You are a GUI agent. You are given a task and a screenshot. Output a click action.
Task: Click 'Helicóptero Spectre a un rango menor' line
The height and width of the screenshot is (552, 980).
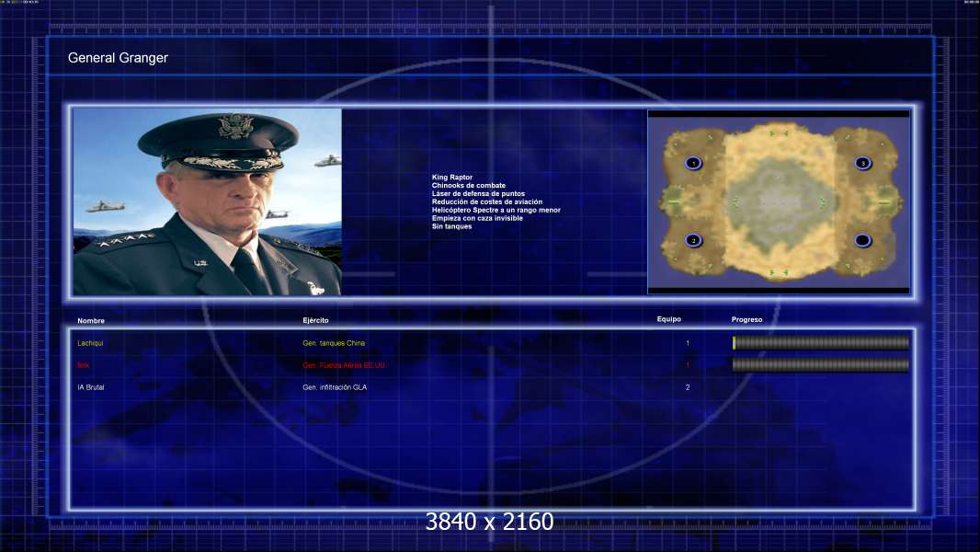[x=496, y=210]
